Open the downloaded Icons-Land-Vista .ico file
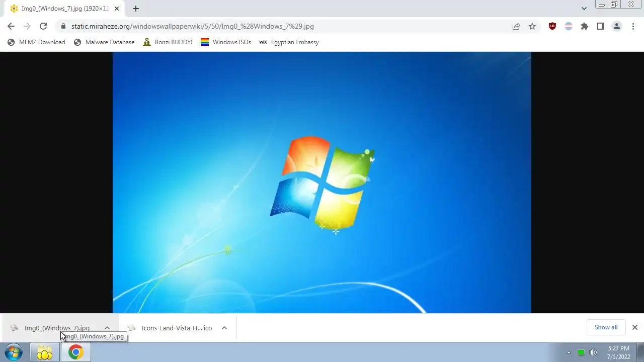Screen dimensions: 644x362 pyautogui.click(x=171, y=328)
